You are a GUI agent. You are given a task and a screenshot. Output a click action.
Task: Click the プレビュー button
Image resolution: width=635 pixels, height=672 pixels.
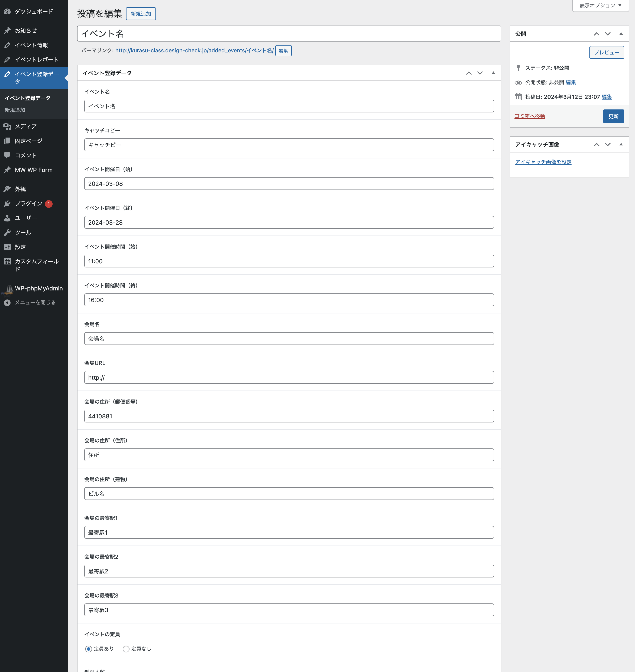tap(606, 52)
